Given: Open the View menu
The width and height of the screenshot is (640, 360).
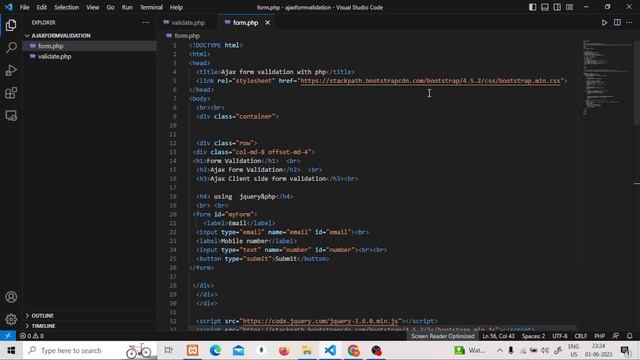Looking at the screenshot, I should [x=93, y=7].
